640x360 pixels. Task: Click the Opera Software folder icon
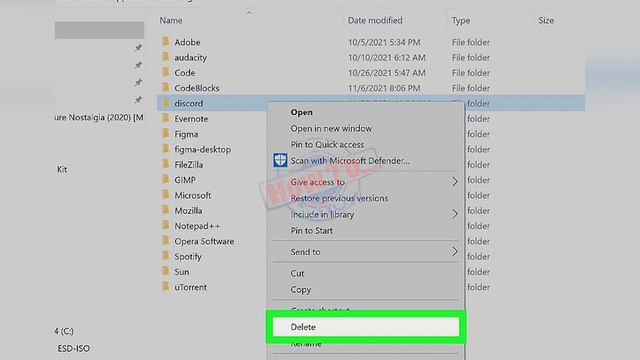tap(165, 240)
